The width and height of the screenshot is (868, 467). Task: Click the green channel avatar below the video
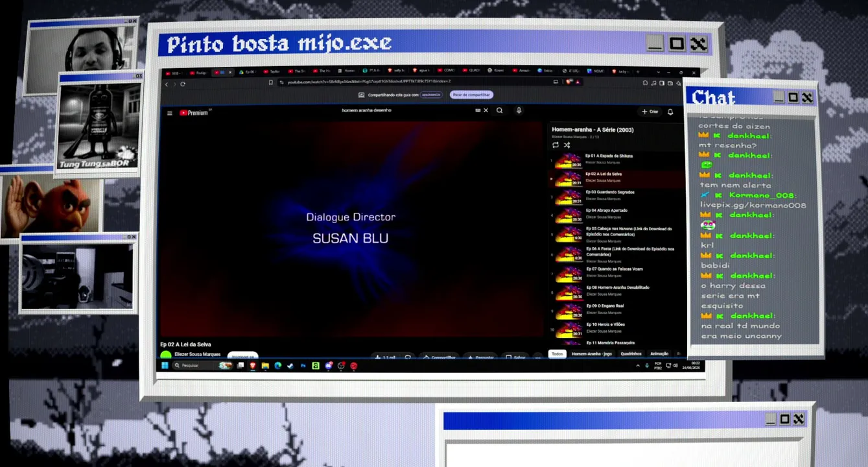(166, 355)
